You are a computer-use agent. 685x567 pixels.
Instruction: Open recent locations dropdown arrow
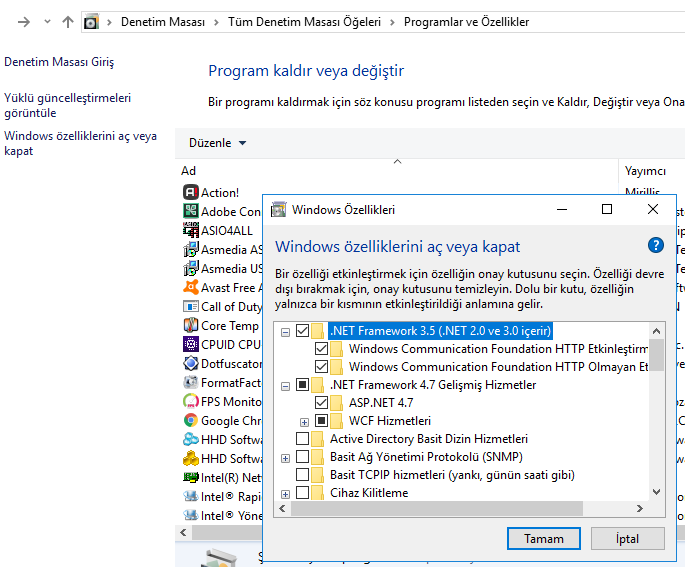click(47, 21)
